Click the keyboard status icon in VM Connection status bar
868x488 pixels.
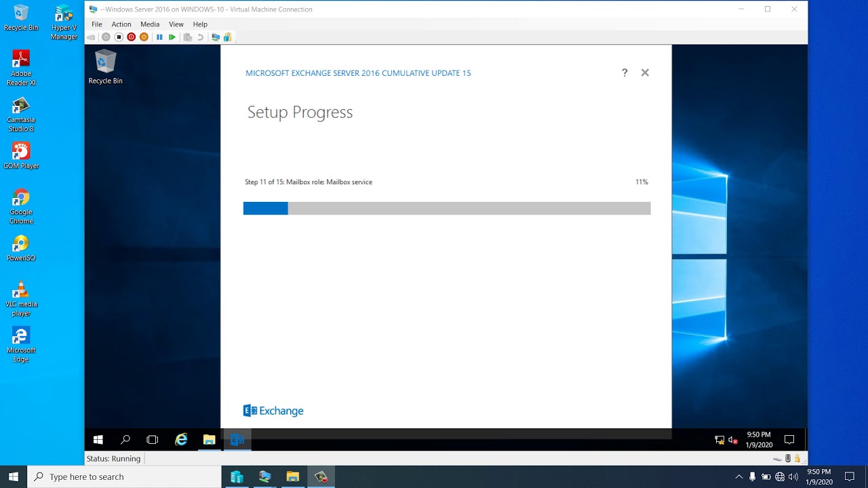(x=777, y=459)
